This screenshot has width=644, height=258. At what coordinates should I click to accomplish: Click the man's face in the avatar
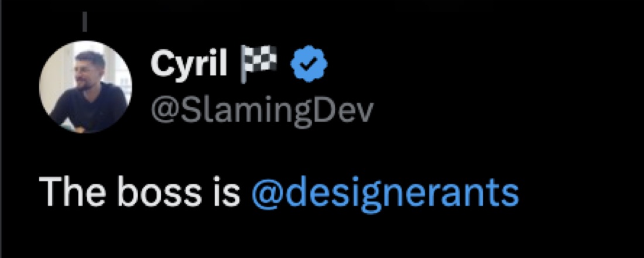88,71
